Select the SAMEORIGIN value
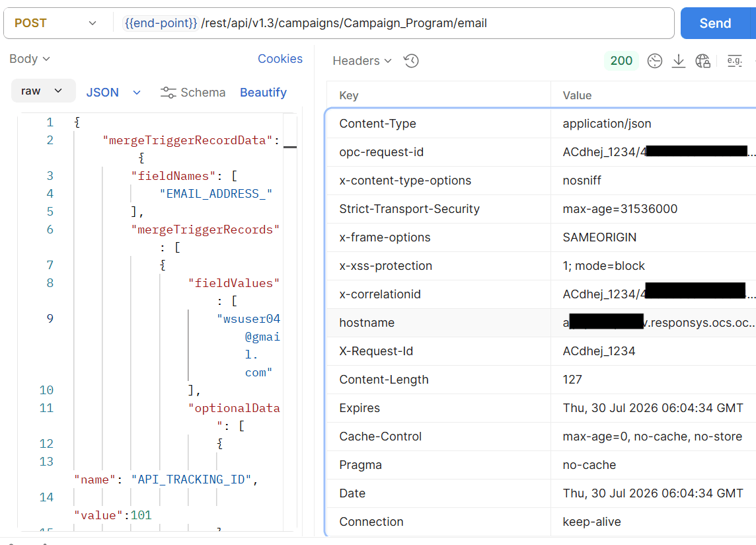756x545 pixels. [x=599, y=237]
